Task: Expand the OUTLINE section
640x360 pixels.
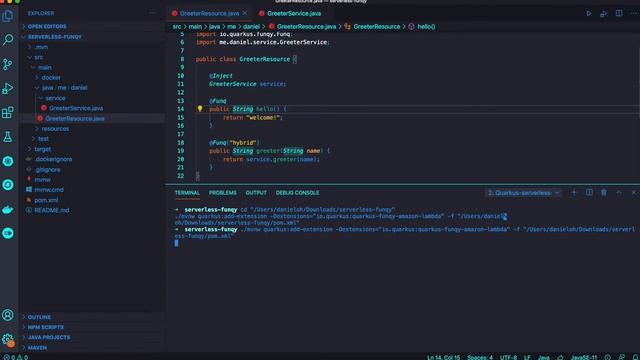Action: [x=39, y=317]
